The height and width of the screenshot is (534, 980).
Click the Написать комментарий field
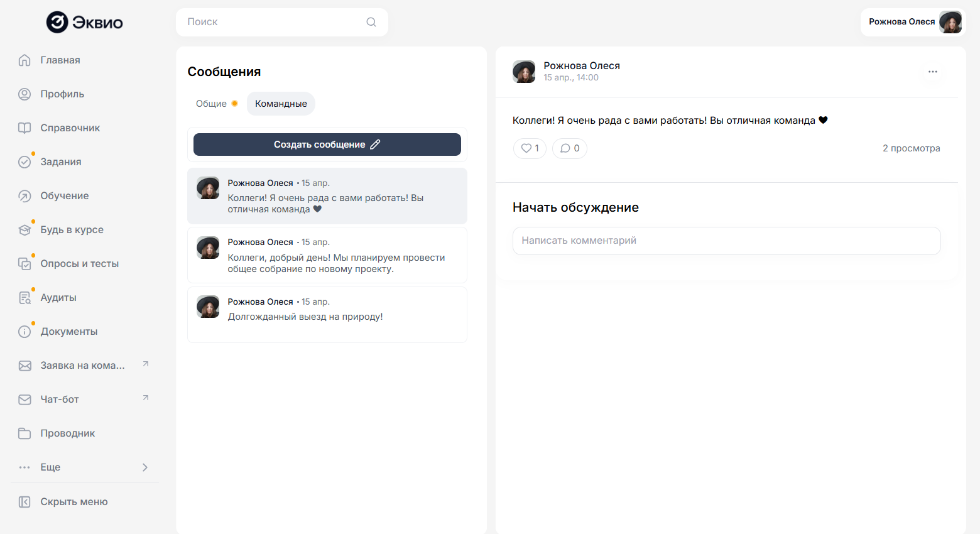[x=726, y=241]
